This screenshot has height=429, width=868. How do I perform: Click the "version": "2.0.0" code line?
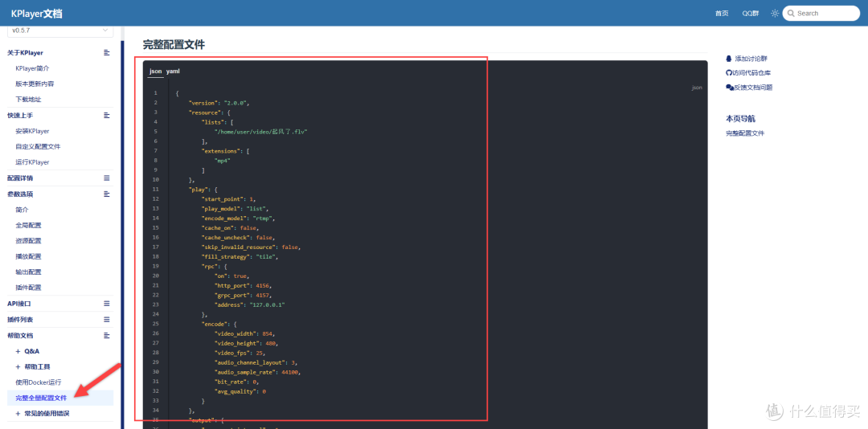[x=219, y=102]
